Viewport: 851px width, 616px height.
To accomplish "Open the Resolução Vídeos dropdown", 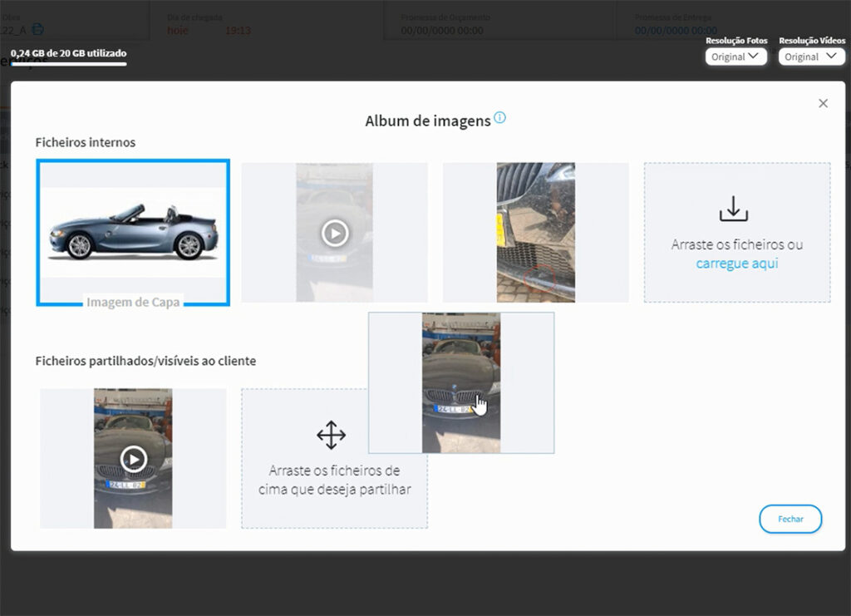I will [x=809, y=57].
